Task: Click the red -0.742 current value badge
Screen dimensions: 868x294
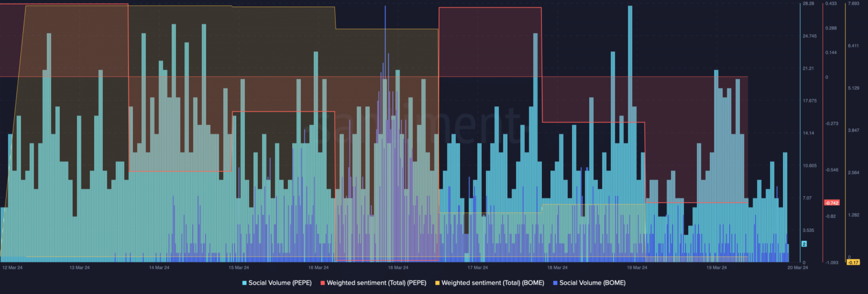Action: point(832,202)
